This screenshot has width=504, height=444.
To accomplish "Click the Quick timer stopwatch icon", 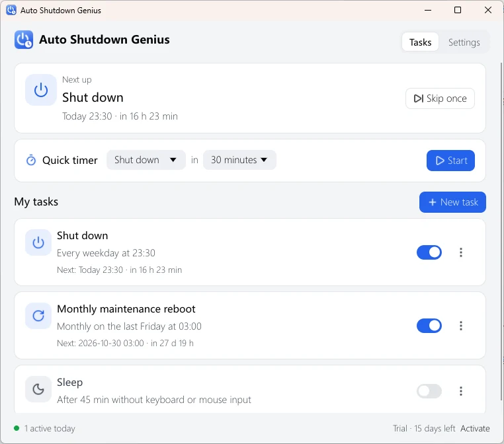I will coord(31,160).
